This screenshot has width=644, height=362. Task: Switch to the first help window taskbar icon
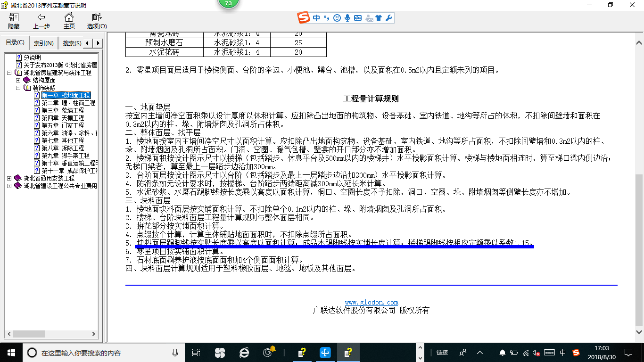pyautogui.click(x=302, y=352)
